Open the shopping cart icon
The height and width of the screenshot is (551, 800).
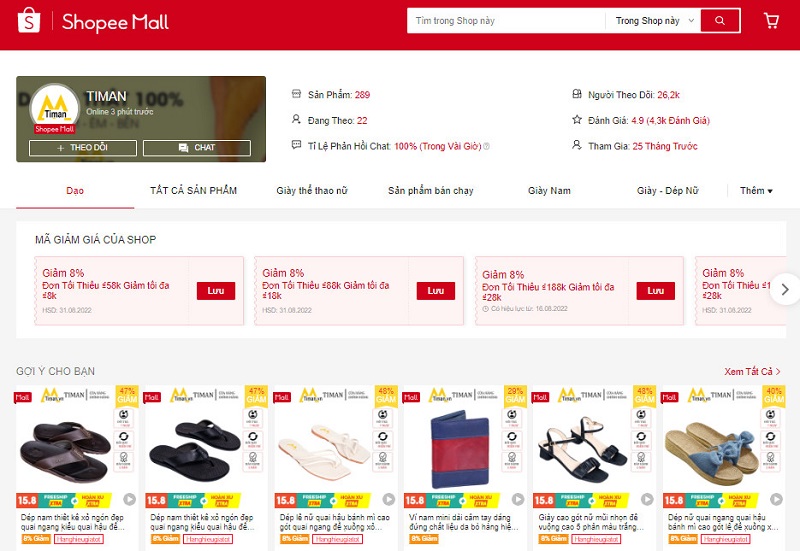pyautogui.click(x=771, y=20)
